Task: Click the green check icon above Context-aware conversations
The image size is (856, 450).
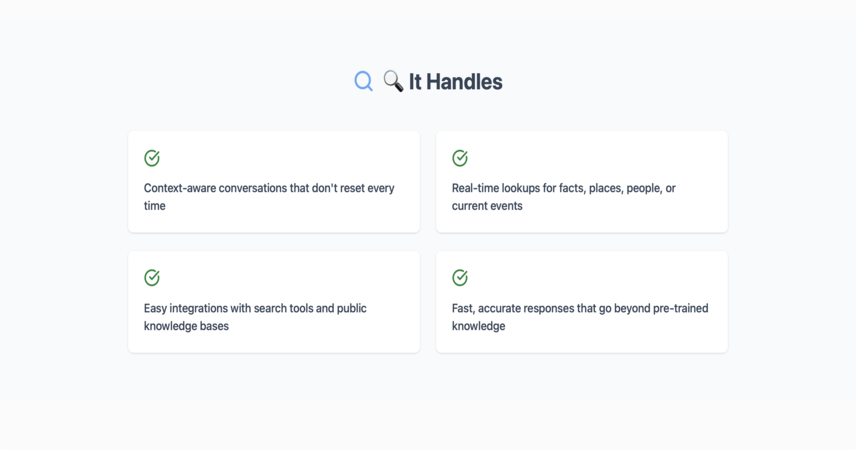Action: [152, 158]
